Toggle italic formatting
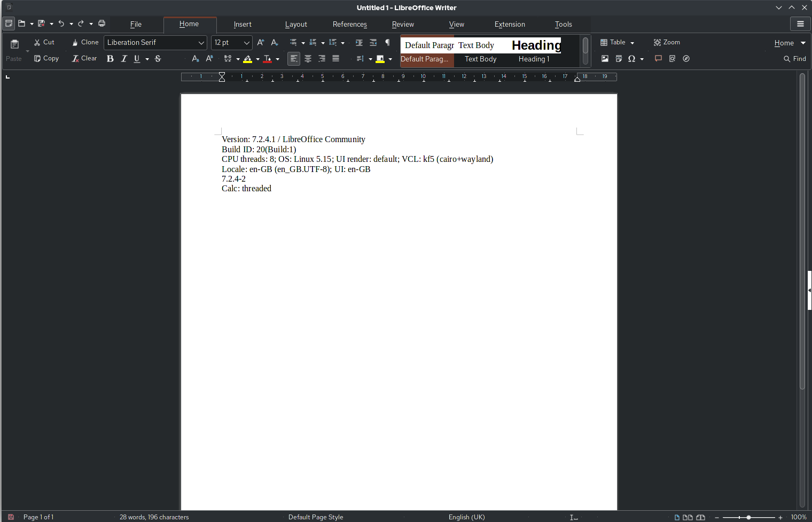812x522 pixels. click(x=124, y=59)
